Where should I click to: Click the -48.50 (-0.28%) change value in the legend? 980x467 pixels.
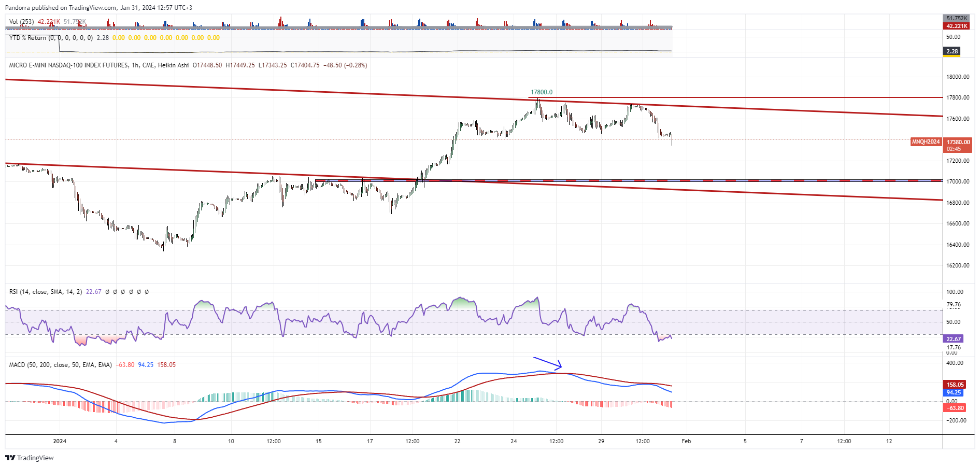click(x=345, y=65)
